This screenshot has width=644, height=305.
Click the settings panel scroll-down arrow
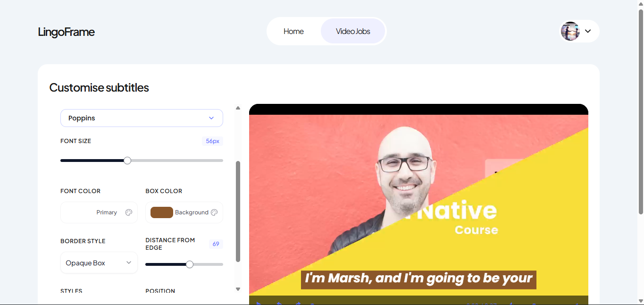(238, 289)
